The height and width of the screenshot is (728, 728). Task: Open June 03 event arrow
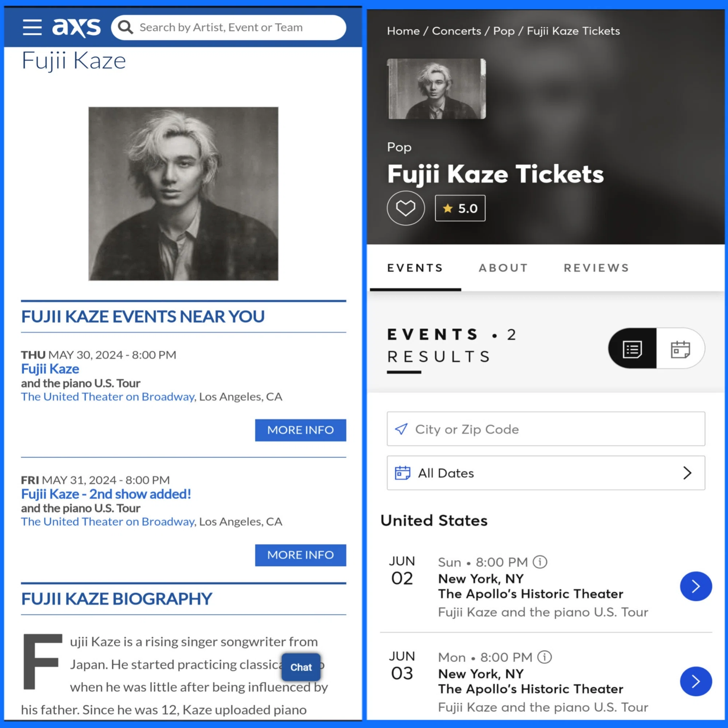pos(696,681)
